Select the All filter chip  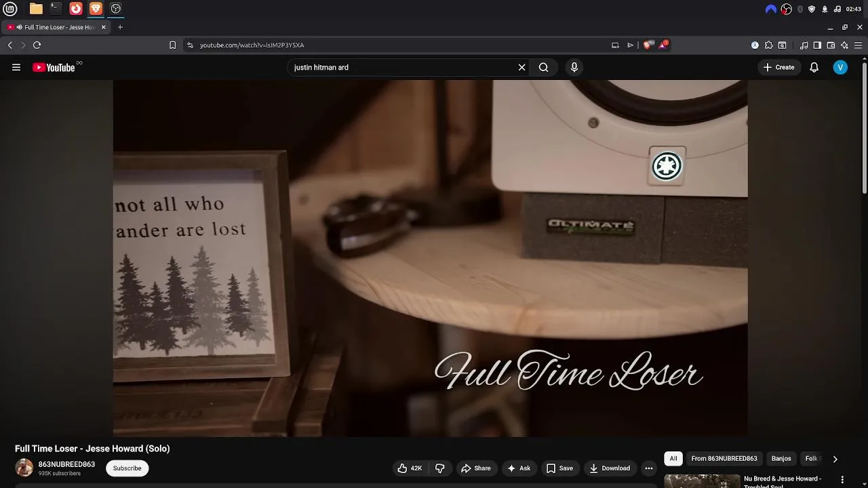click(x=673, y=459)
